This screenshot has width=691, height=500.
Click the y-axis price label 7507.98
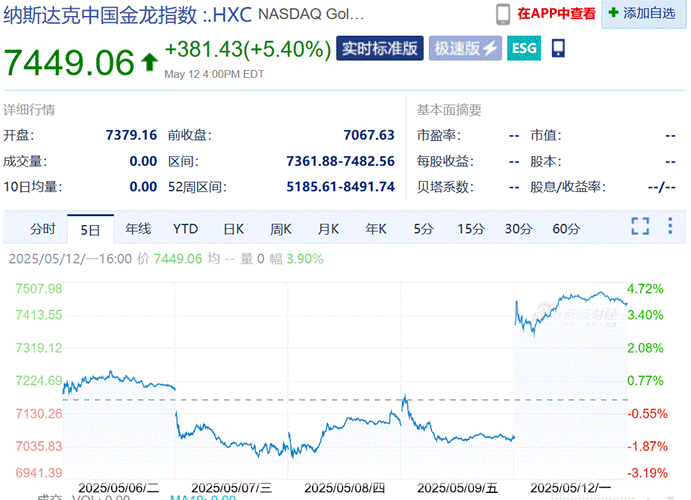click(39, 289)
